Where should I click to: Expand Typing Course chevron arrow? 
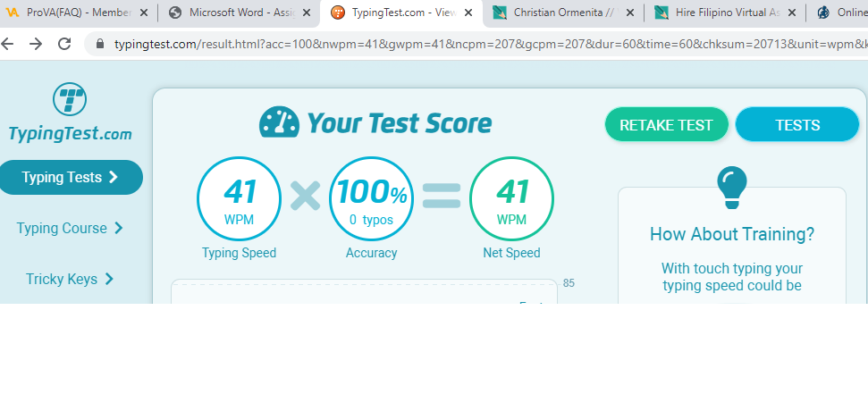point(119,228)
